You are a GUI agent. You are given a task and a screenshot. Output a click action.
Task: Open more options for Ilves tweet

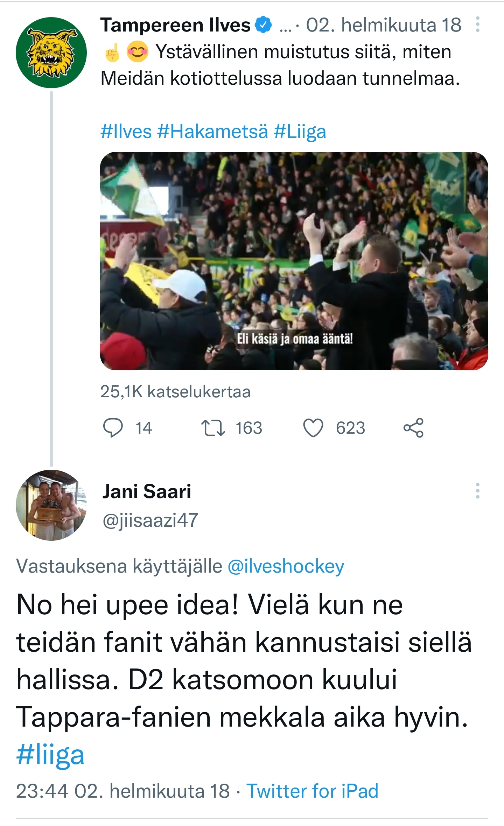[477, 25]
